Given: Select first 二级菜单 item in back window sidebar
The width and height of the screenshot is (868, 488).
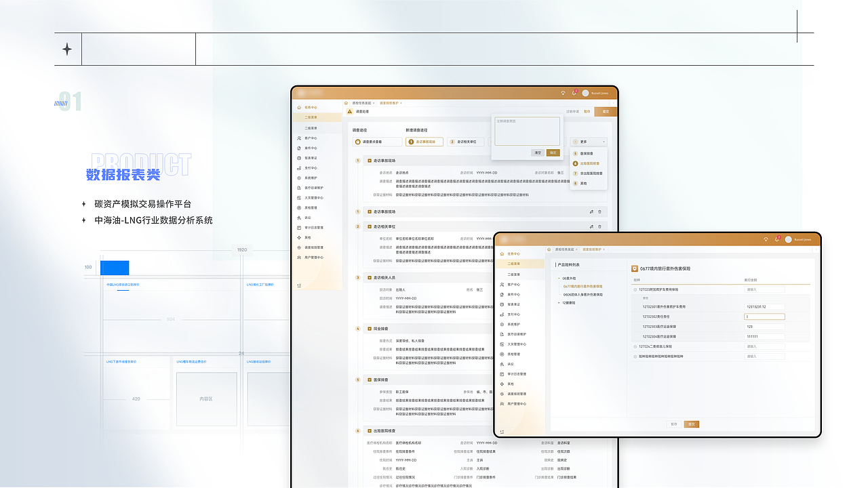Looking at the screenshot, I should [x=316, y=117].
